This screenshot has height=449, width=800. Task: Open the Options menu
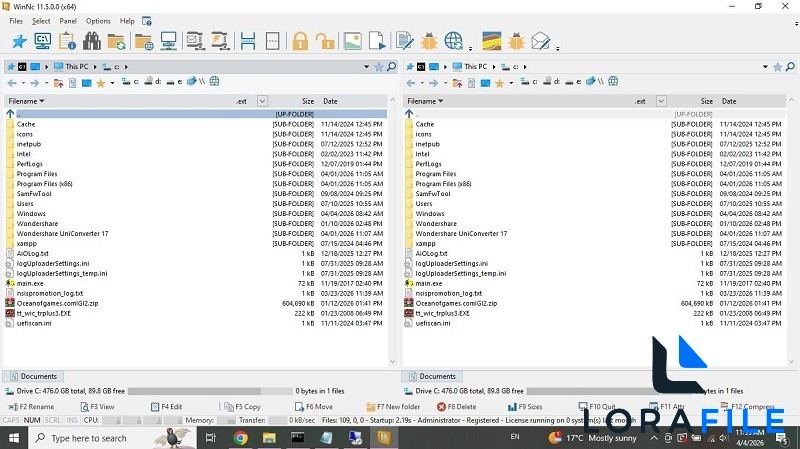tap(98, 21)
